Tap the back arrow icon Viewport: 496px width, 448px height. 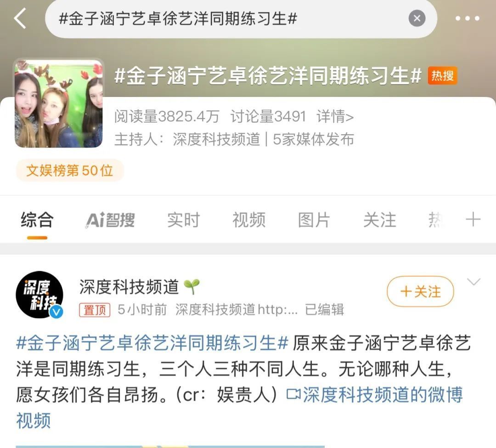[20, 18]
